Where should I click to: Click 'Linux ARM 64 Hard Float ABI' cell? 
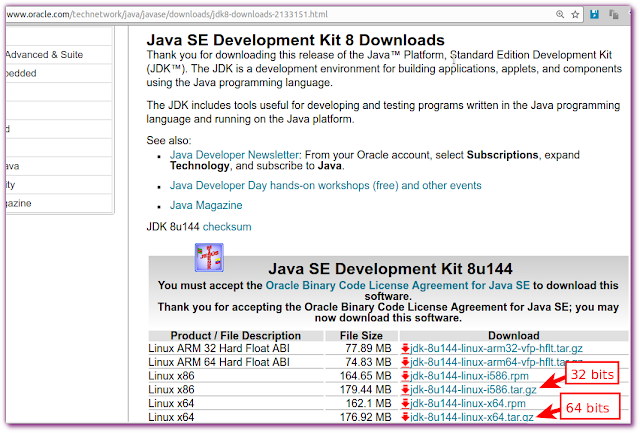[219, 362]
